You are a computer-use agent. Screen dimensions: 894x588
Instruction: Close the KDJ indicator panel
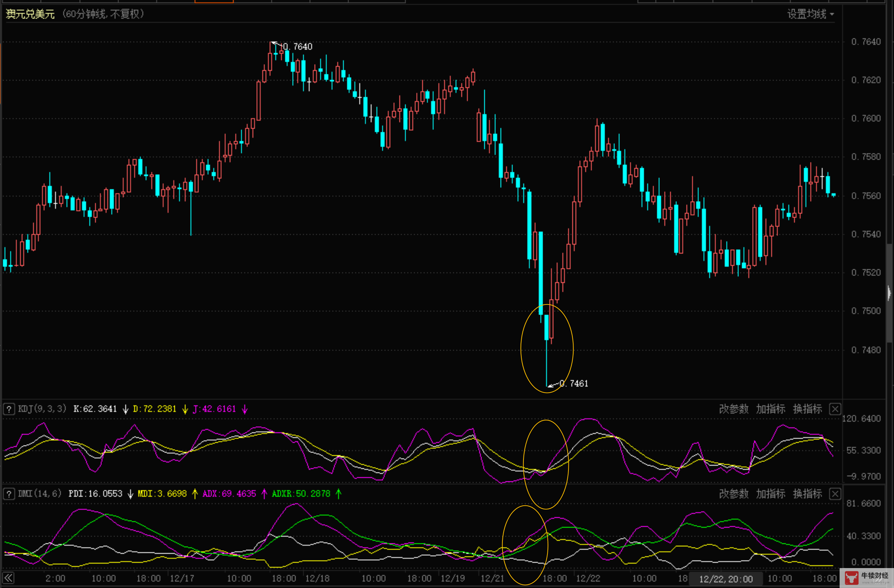(835, 409)
